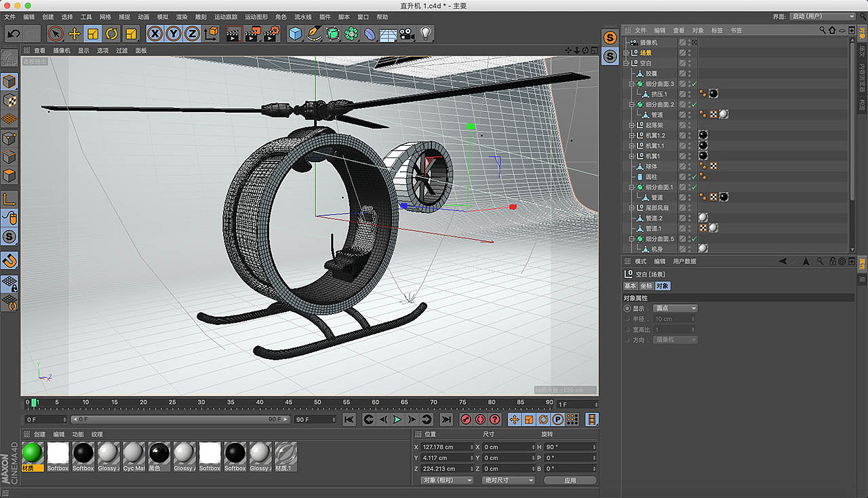The image size is (868, 498).
Task: Expand the 机翼1.2 group
Action: point(631,135)
